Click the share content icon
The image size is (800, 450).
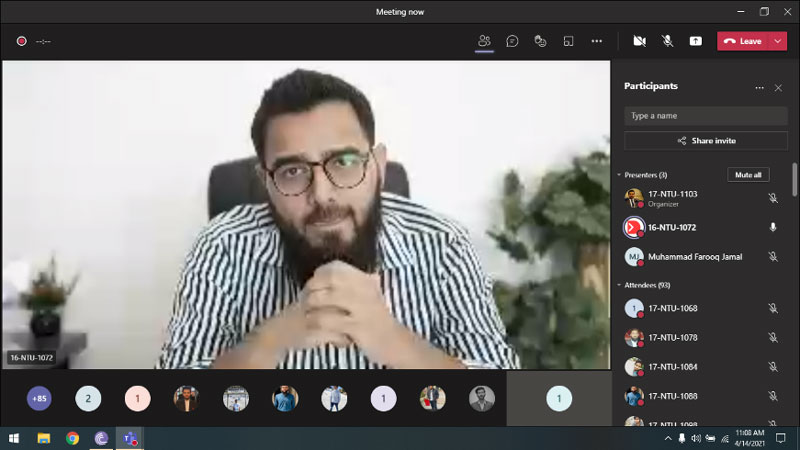click(x=696, y=41)
